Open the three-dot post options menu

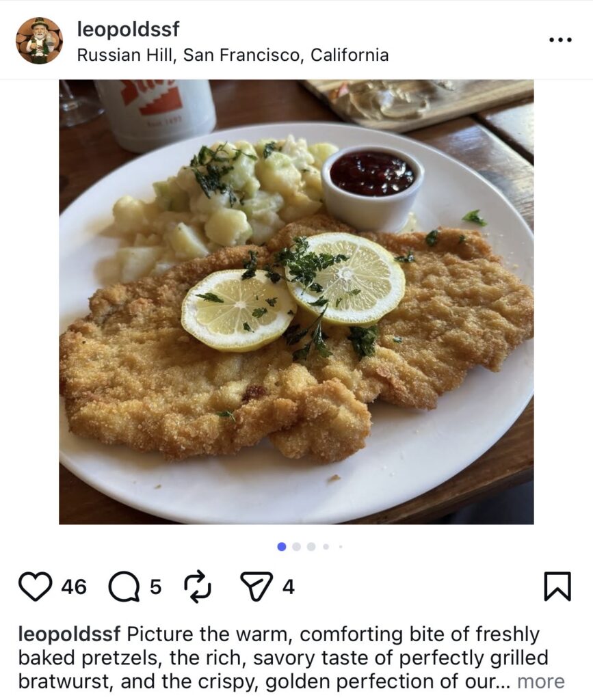(x=560, y=40)
